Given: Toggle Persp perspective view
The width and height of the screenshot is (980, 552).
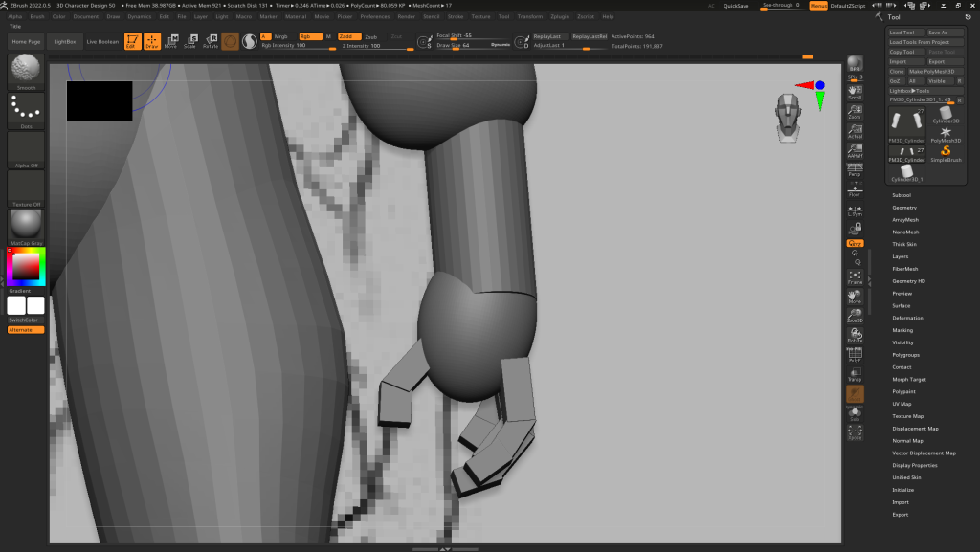Looking at the screenshot, I should [855, 169].
